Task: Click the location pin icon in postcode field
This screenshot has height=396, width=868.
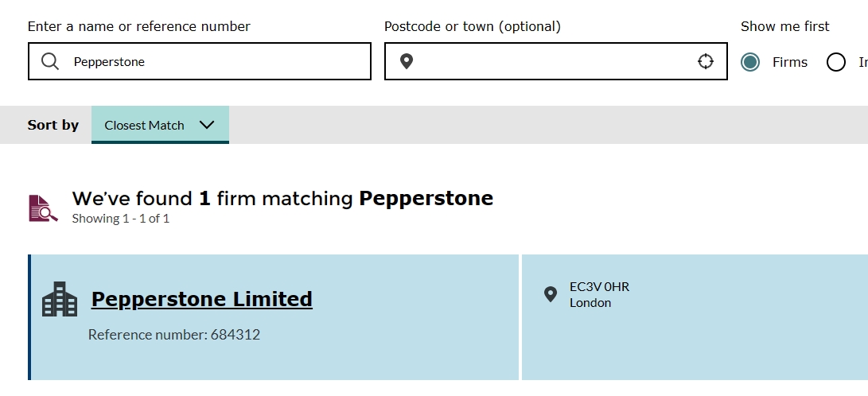Action: coord(407,61)
